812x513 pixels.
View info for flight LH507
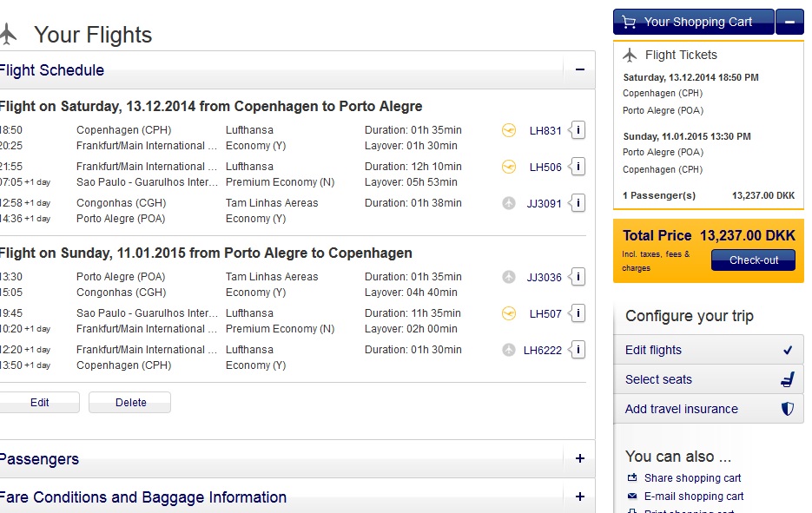[x=578, y=313]
